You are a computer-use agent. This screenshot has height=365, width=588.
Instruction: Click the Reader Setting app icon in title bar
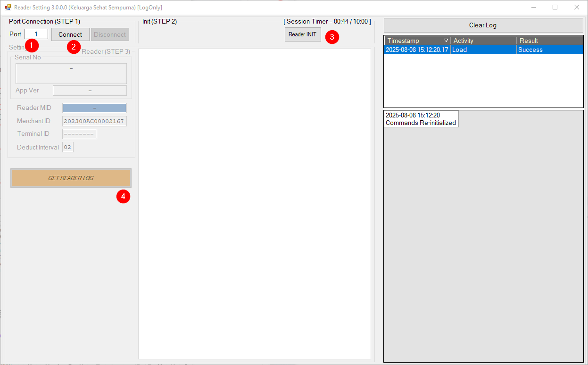coord(8,8)
